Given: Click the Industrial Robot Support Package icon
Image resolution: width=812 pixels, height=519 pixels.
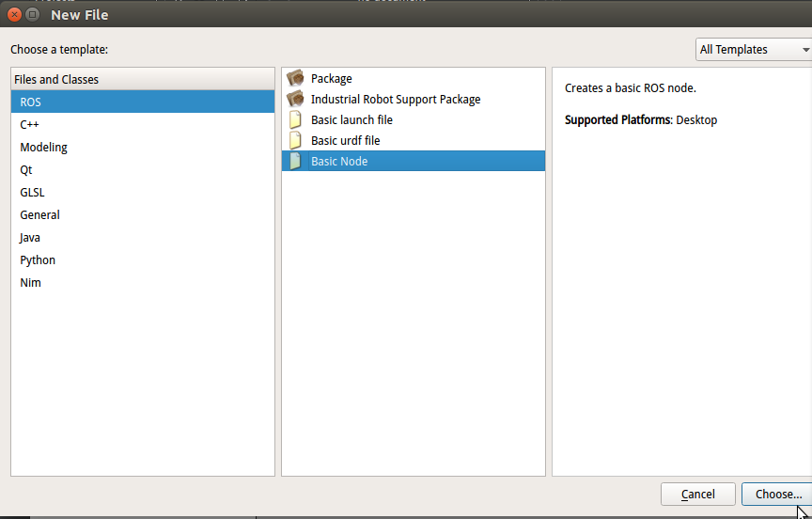Looking at the screenshot, I should coord(295,99).
